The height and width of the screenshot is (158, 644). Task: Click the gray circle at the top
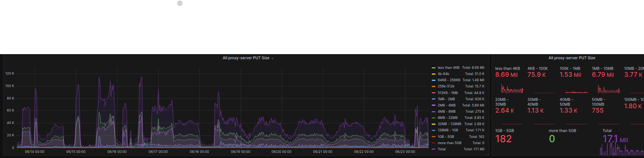point(180,3)
